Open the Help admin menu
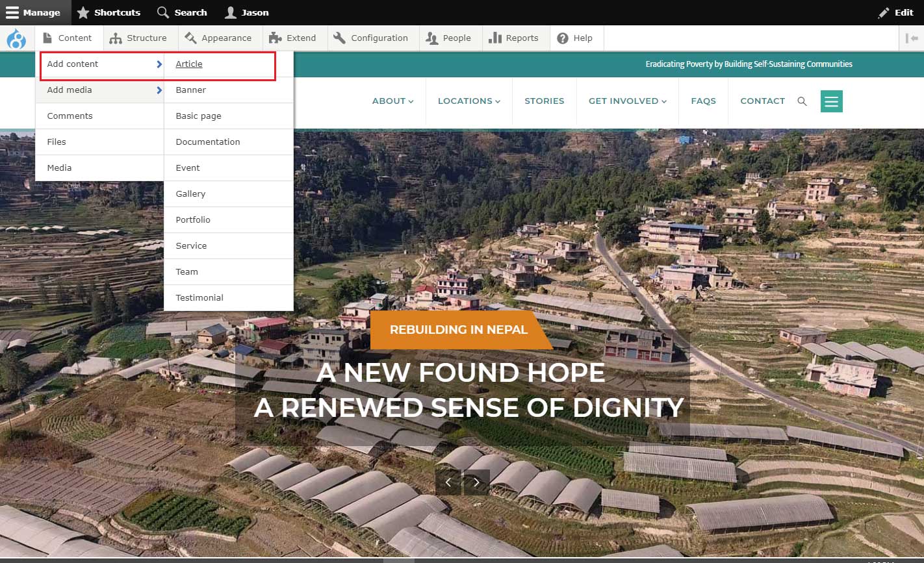This screenshot has height=563, width=924. point(576,38)
